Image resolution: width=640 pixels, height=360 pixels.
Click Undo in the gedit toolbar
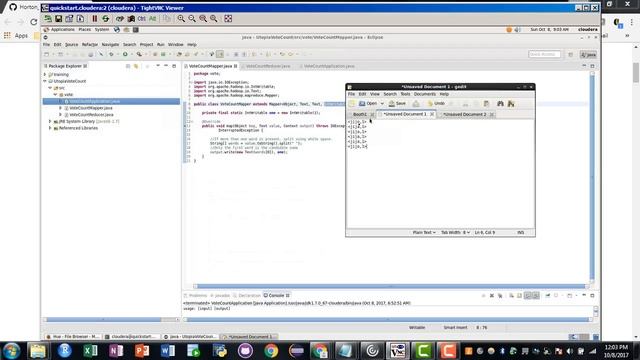click(436, 104)
